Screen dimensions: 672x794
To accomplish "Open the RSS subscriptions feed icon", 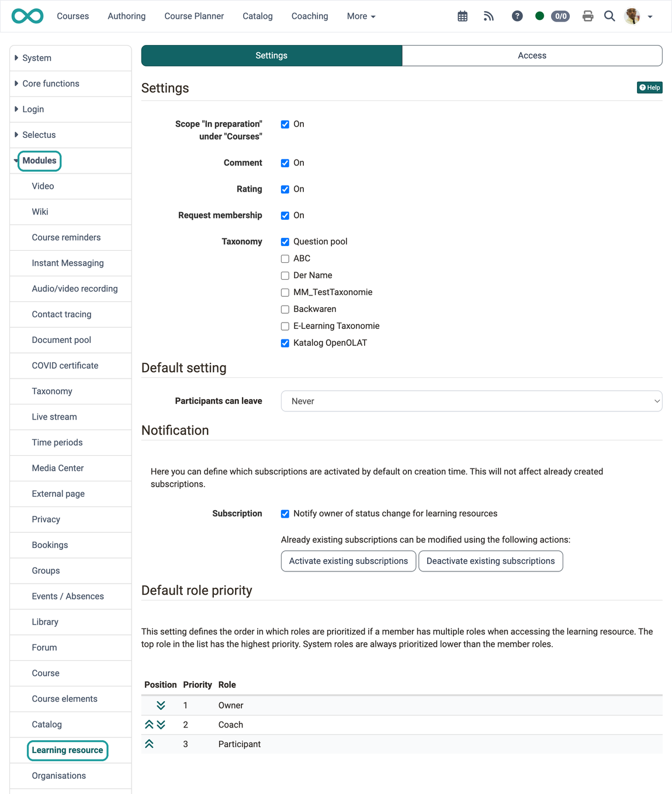I will pos(489,16).
